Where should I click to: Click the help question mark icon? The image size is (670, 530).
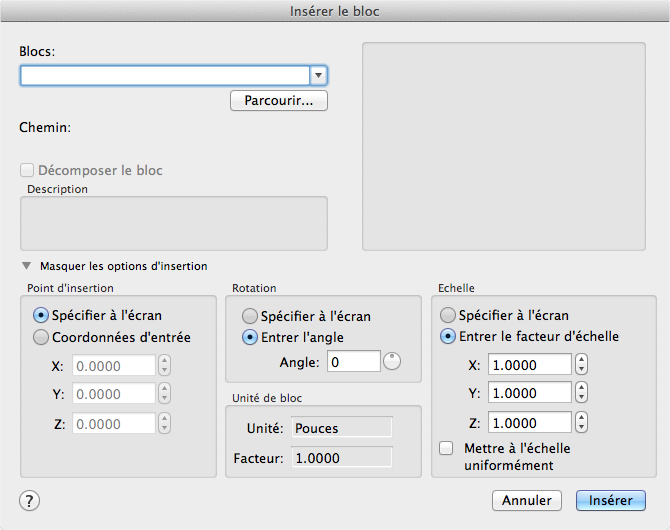pos(29,501)
